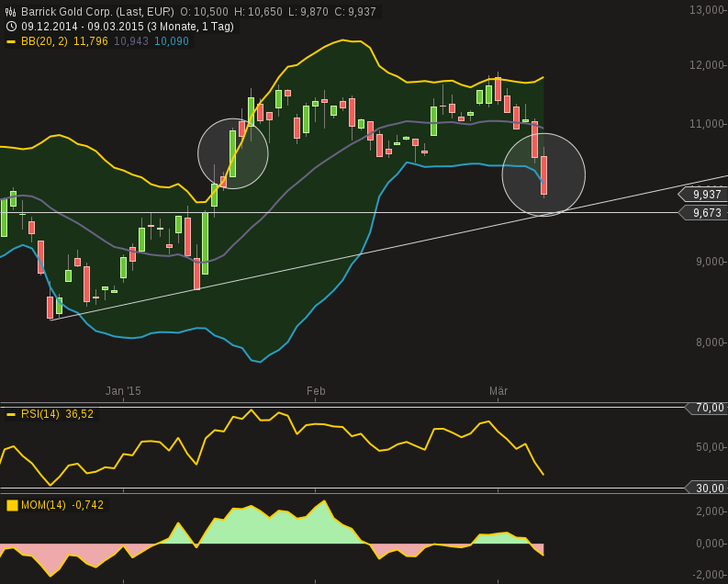
Task: Click the upper band value 11,796
Action: [91, 41]
